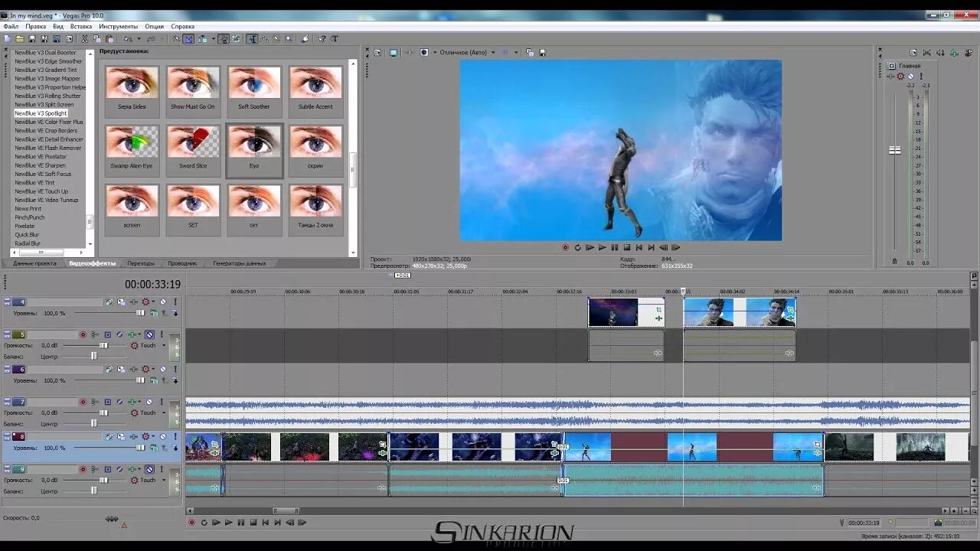Click track 8 compositing mode icon

point(154,448)
